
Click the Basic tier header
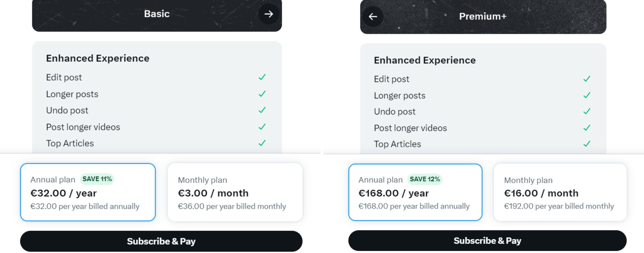coord(157,14)
